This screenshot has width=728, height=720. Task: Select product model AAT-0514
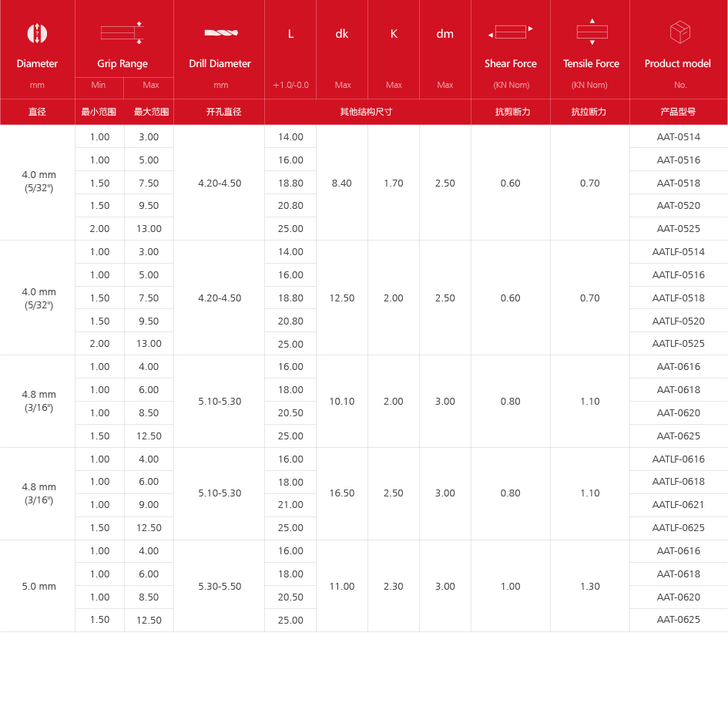(678, 137)
